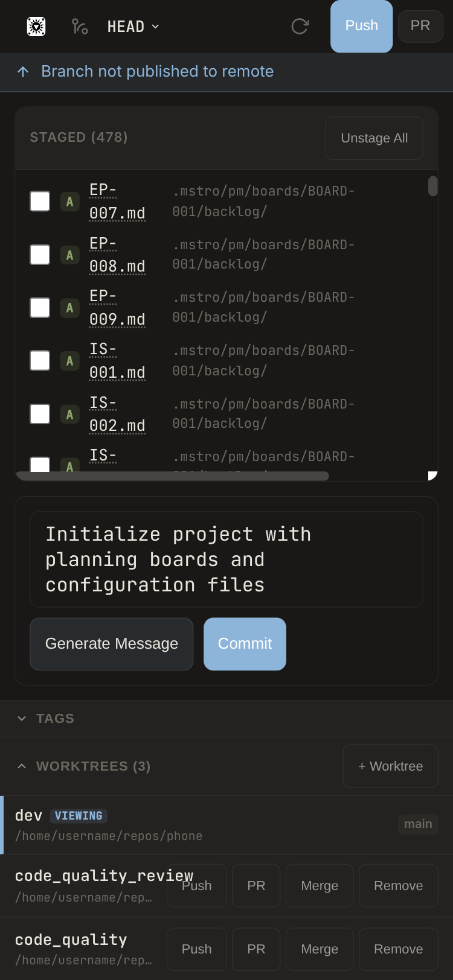
Task: Toggle the checkbox for EP-009.md
Action: coord(40,308)
